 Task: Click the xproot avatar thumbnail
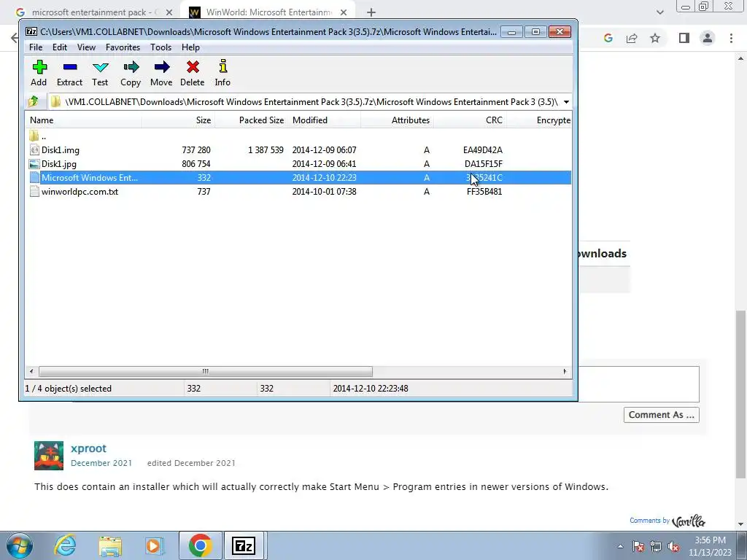(x=49, y=456)
